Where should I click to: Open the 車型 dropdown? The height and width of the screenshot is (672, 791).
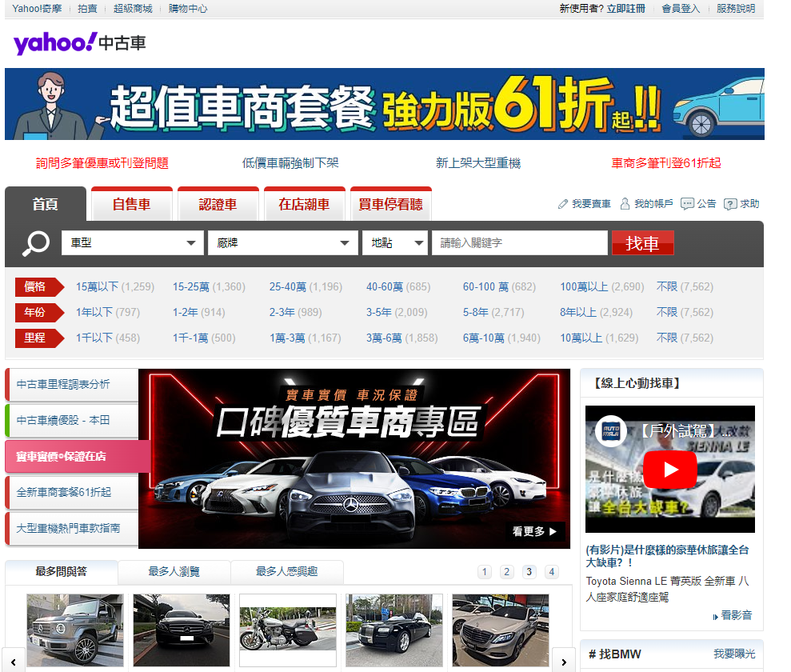click(x=133, y=243)
